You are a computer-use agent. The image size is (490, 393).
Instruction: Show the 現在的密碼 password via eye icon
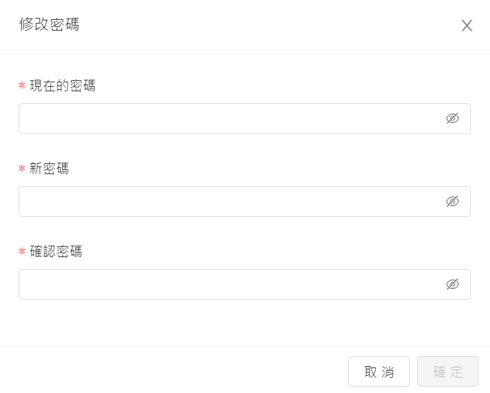coord(452,118)
